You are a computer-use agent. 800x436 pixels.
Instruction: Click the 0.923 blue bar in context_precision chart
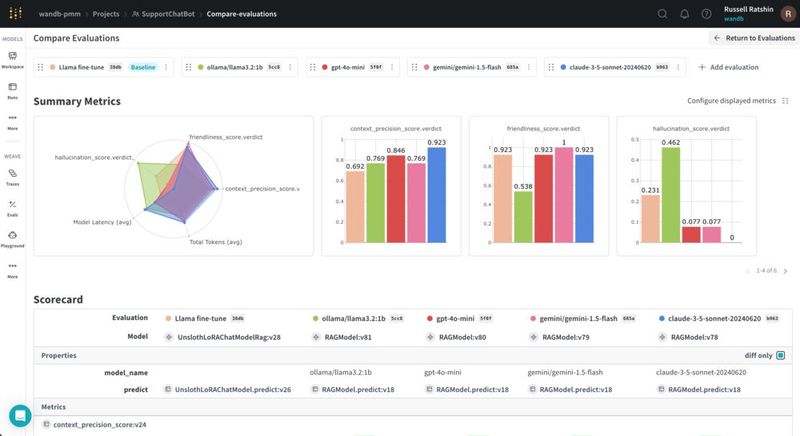(x=437, y=195)
